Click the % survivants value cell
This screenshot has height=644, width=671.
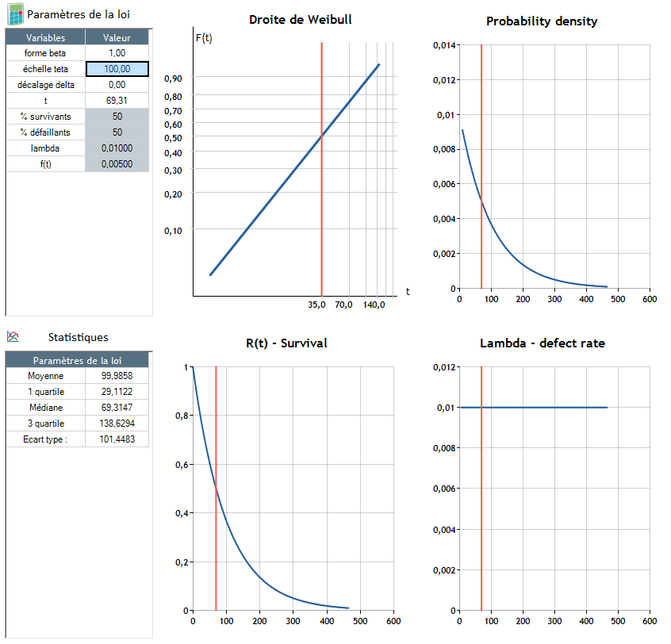117,117
